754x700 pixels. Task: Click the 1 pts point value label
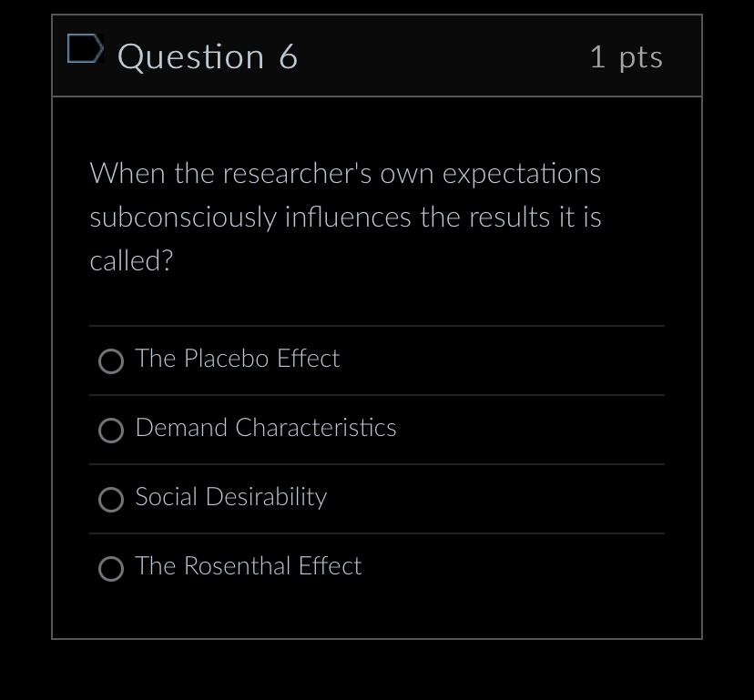click(x=627, y=56)
